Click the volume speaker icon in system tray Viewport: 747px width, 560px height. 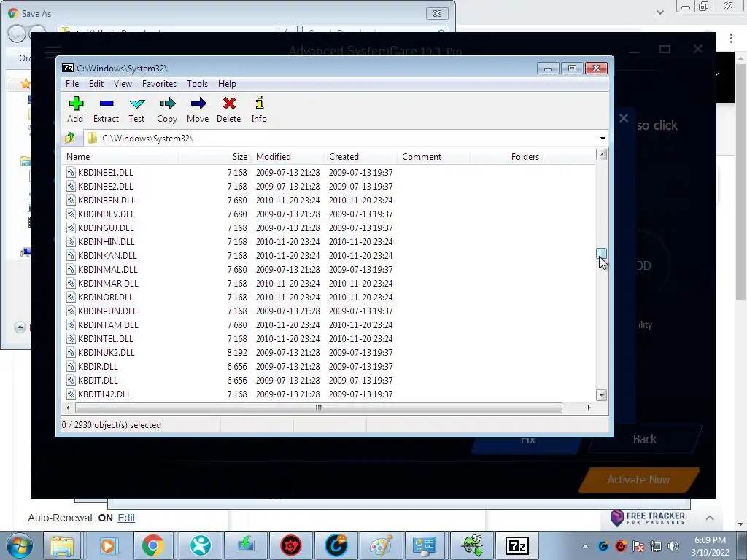coord(673,546)
